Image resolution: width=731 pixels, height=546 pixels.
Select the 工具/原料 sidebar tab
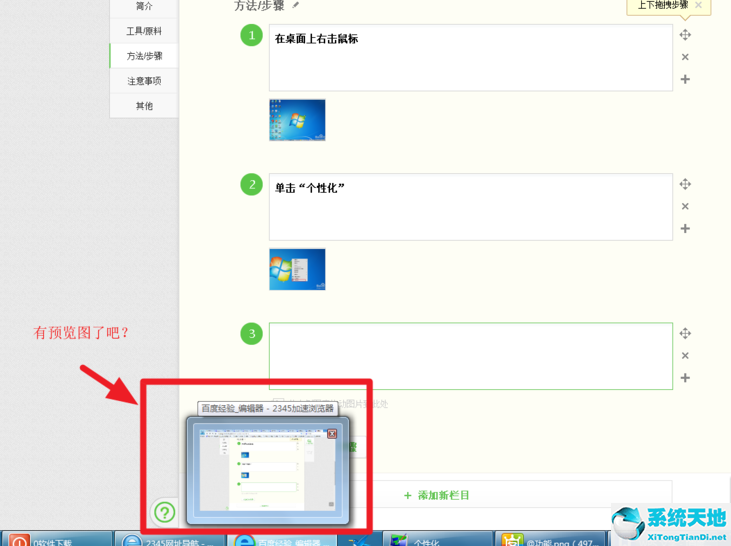(144, 31)
